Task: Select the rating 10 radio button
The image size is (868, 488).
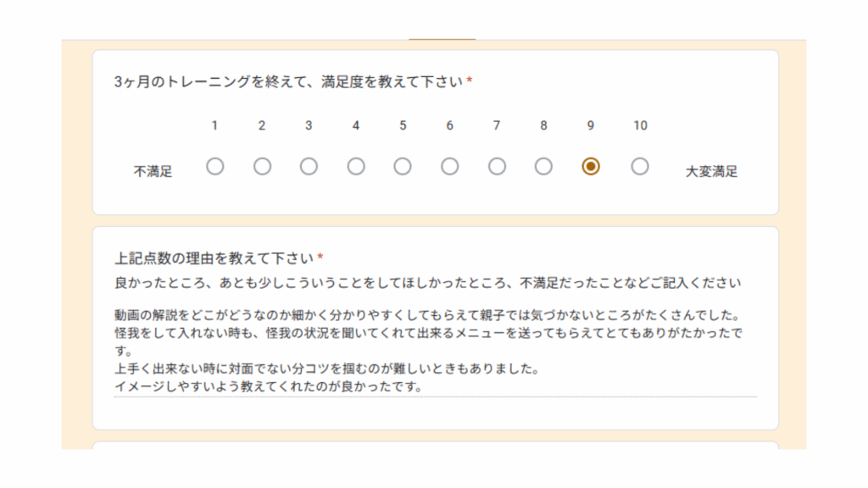Action: coord(640,167)
